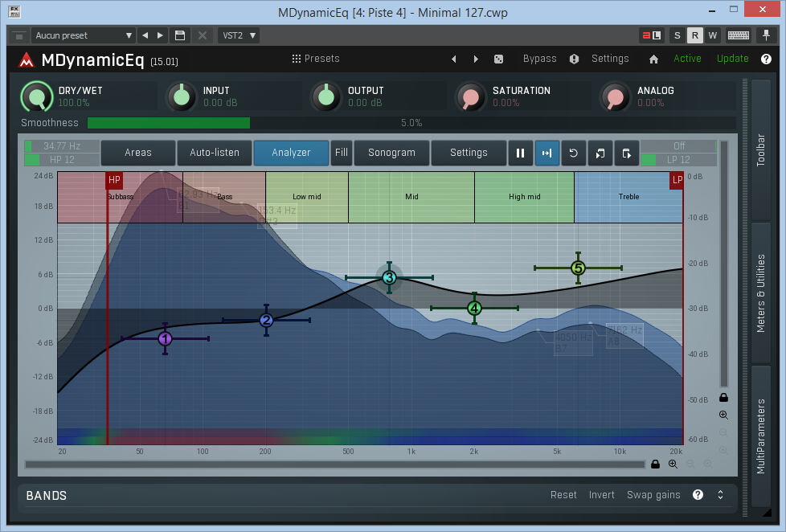
Task: Zoom in the horizontal axis magnifier
Action: click(x=673, y=464)
